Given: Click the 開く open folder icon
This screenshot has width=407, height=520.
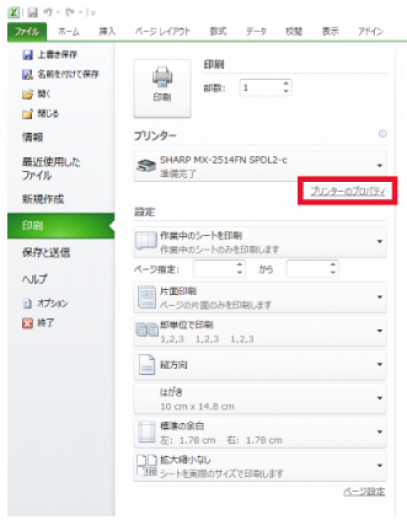Looking at the screenshot, I should (27, 94).
